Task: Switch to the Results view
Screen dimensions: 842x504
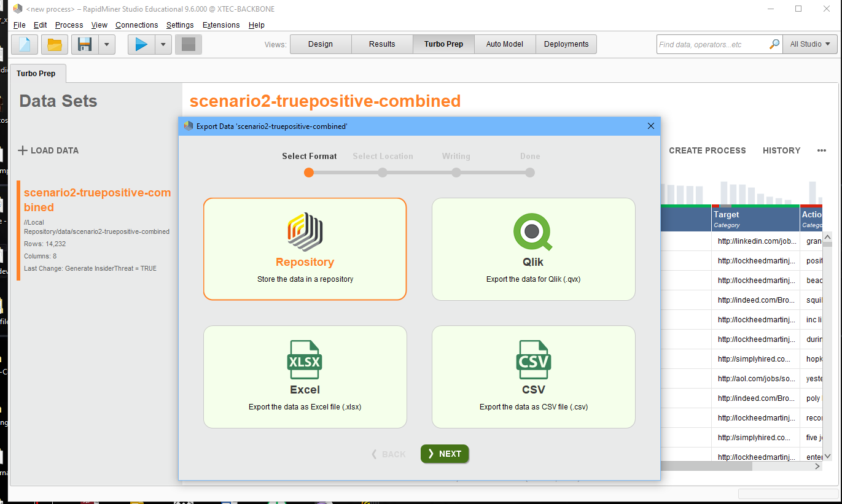Action: coord(382,44)
